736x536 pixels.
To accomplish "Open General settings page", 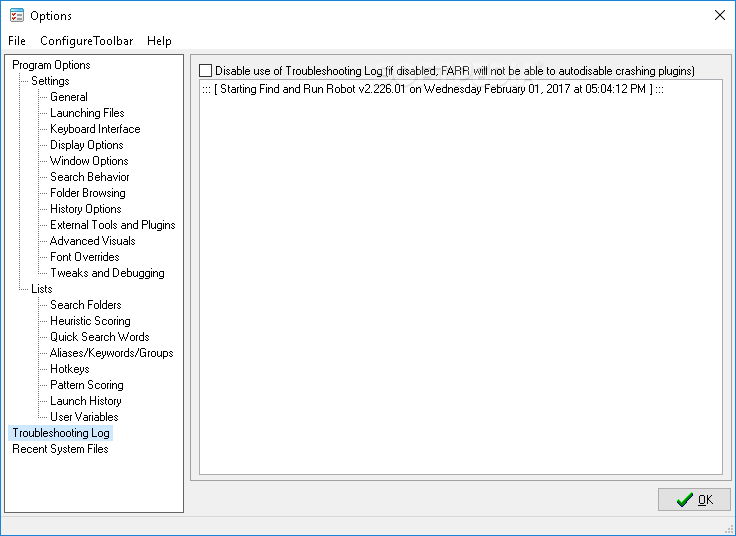I will 69,97.
